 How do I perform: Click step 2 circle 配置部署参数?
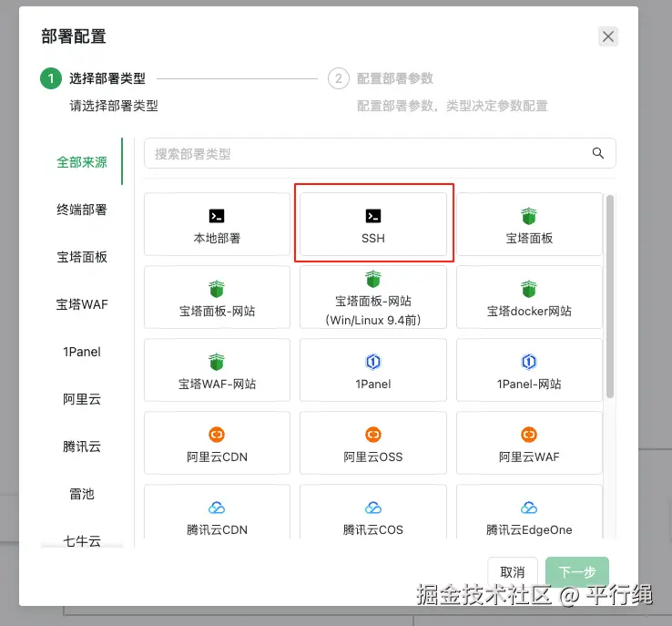[339, 78]
